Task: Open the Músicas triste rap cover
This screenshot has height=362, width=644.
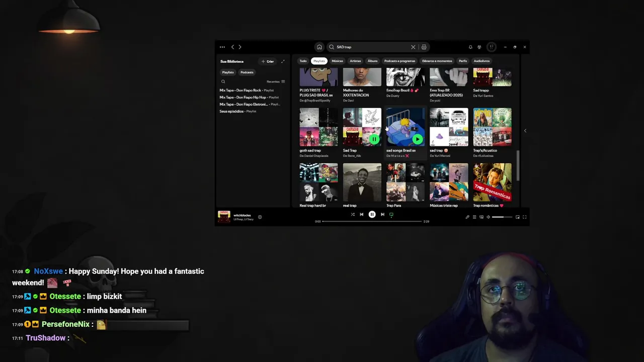Action: (x=449, y=182)
